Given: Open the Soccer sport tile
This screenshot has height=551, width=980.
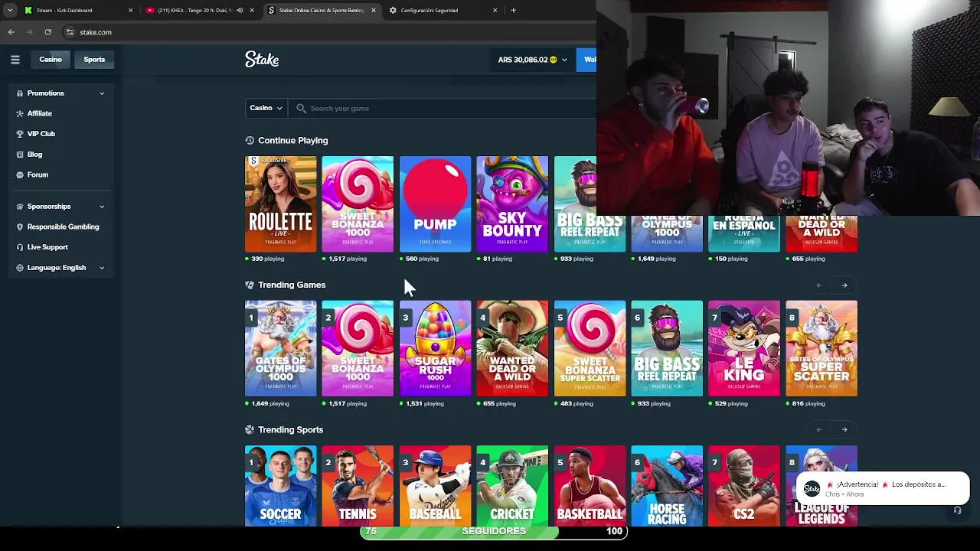Looking at the screenshot, I should point(280,486).
